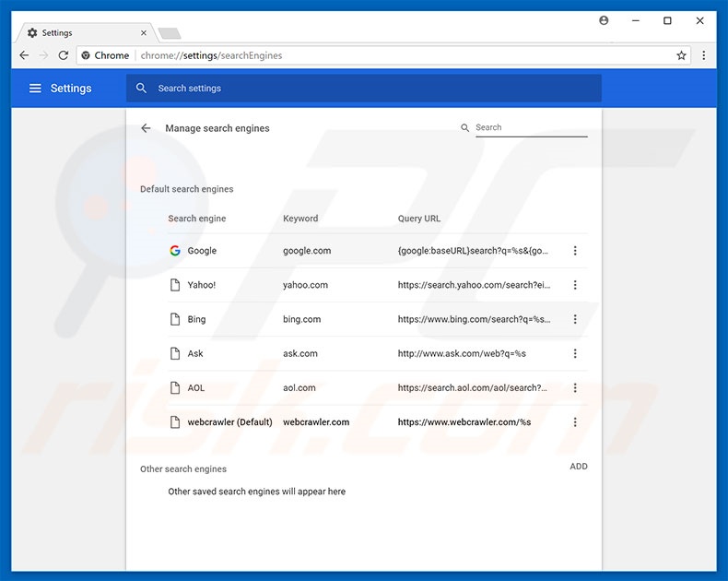Click the Ask page icon
The height and width of the screenshot is (581, 728).
(x=175, y=354)
